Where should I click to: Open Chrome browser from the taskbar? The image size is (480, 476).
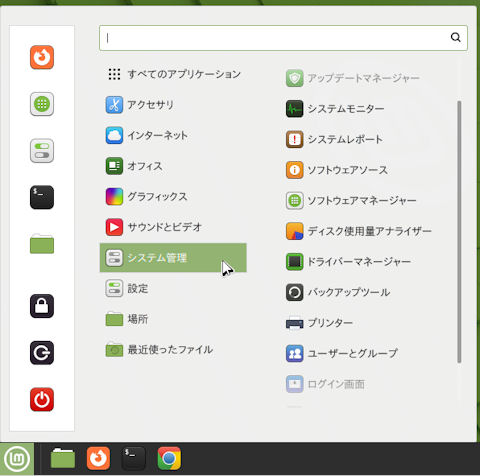tap(169, 458)
